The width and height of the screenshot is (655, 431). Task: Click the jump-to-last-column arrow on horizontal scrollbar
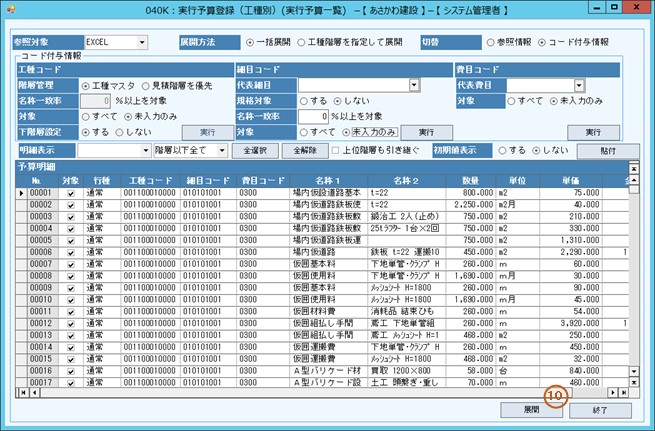tap(622, 391)
